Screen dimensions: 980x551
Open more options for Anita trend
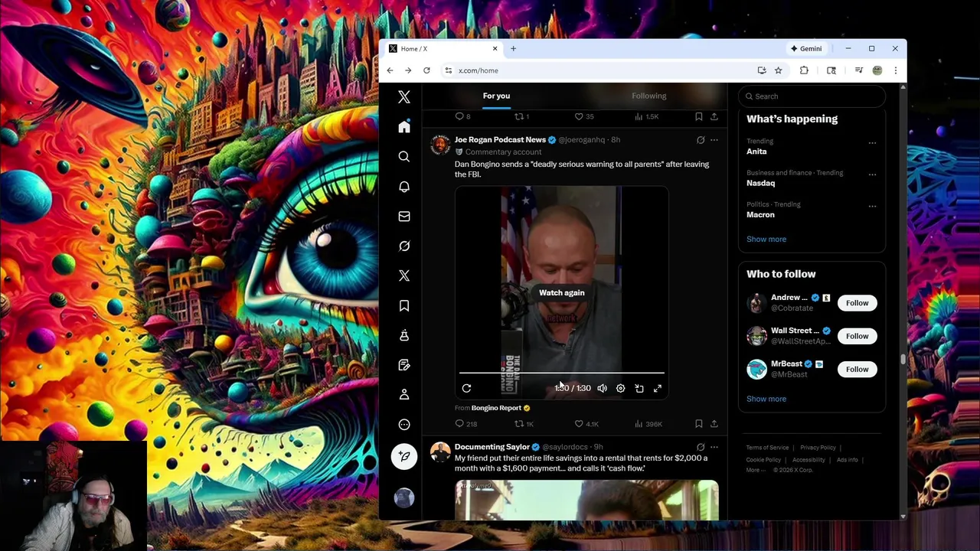872,143
